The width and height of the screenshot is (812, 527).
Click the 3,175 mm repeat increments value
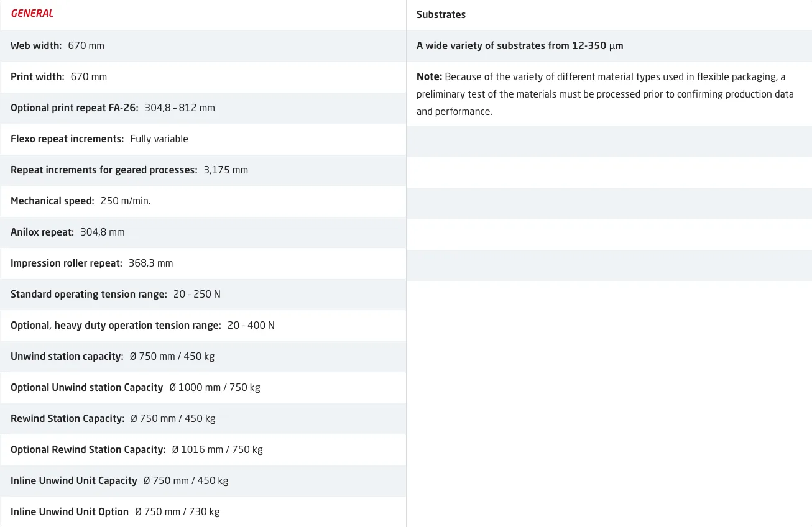pyautogui.click(x=226, y=170)
